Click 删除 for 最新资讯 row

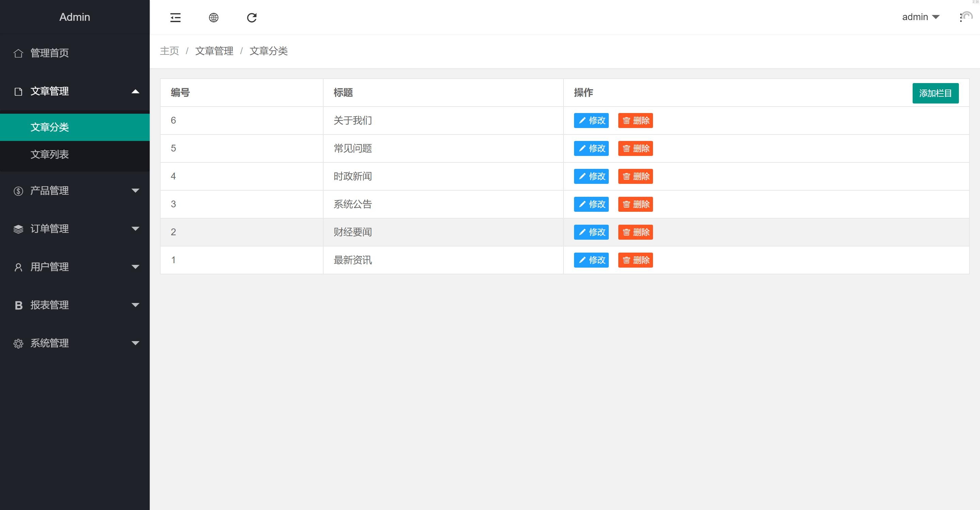pos(635,260)
